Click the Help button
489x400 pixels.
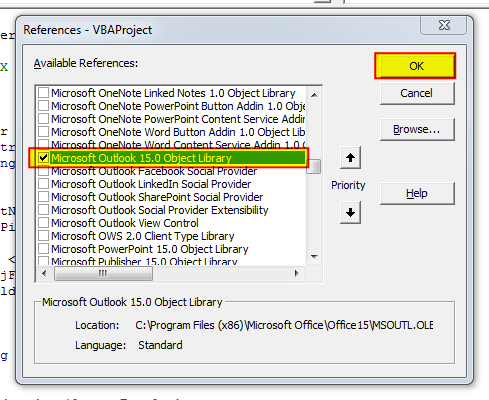(417, 193)
